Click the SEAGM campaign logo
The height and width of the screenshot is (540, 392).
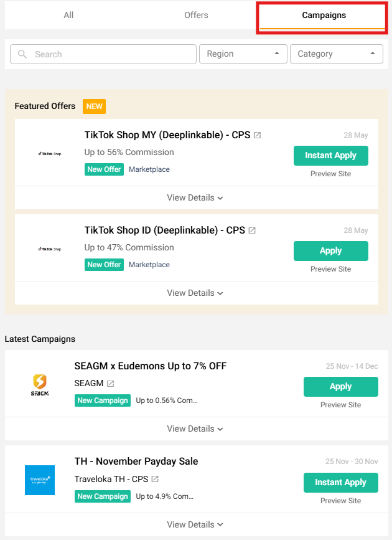pos(40,384)
